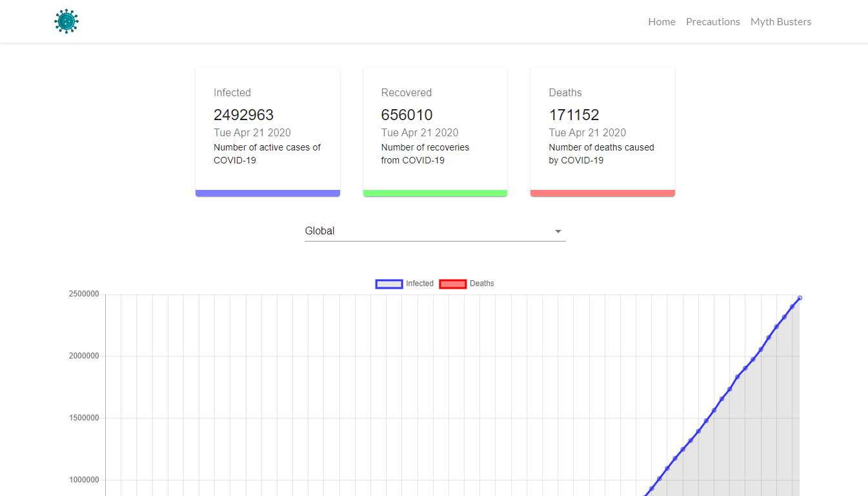Go to the Precautions page
This screenshot has width=868, height=496.
tap(712, 22)
